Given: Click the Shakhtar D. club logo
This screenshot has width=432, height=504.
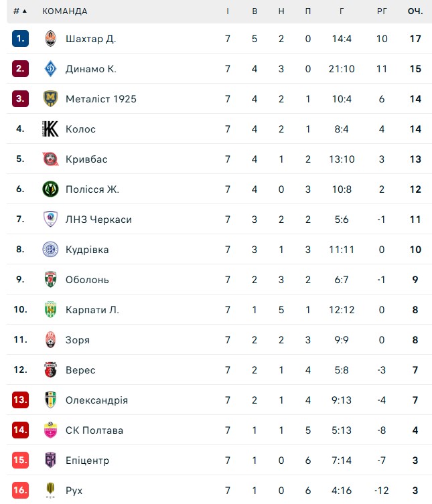Looking at the screenshot, I should pos(51,39).
